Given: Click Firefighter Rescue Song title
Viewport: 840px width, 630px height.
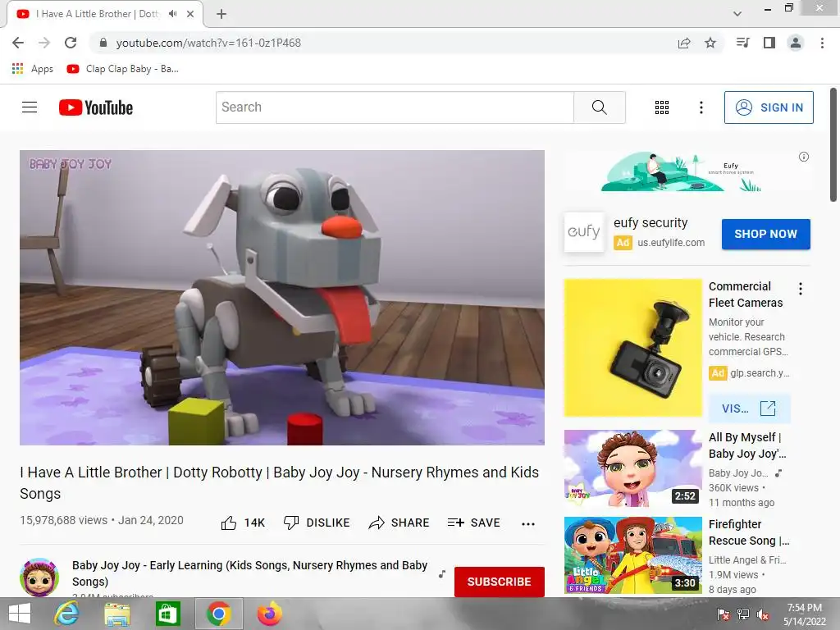Looking at the screenshot, I should coord(749,532).
